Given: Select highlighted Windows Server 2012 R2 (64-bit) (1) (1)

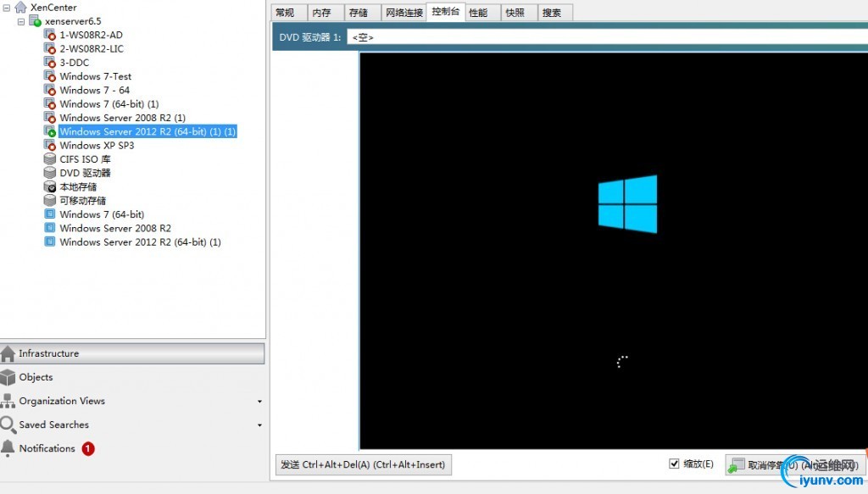Looking at the screenshot, I should [147, 131].
